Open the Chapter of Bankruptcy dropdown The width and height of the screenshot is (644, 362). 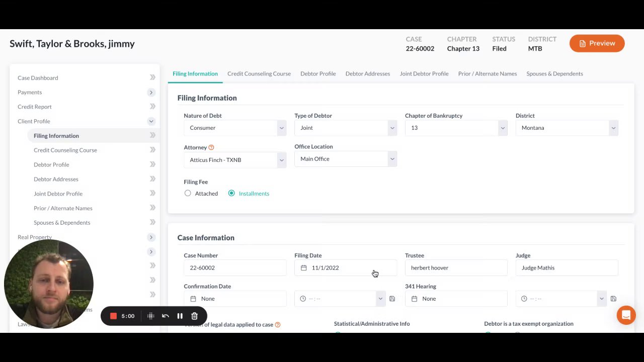point(456,128)
